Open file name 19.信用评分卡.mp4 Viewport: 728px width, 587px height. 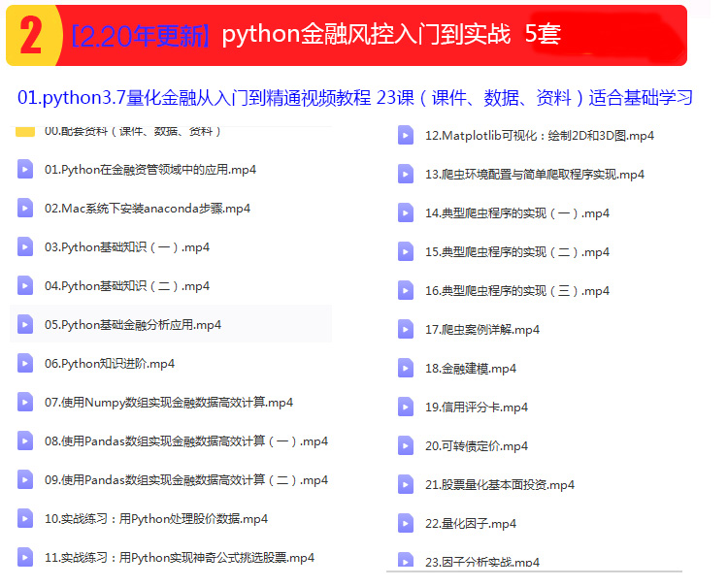pyautogui.click(x=477, y=408)
